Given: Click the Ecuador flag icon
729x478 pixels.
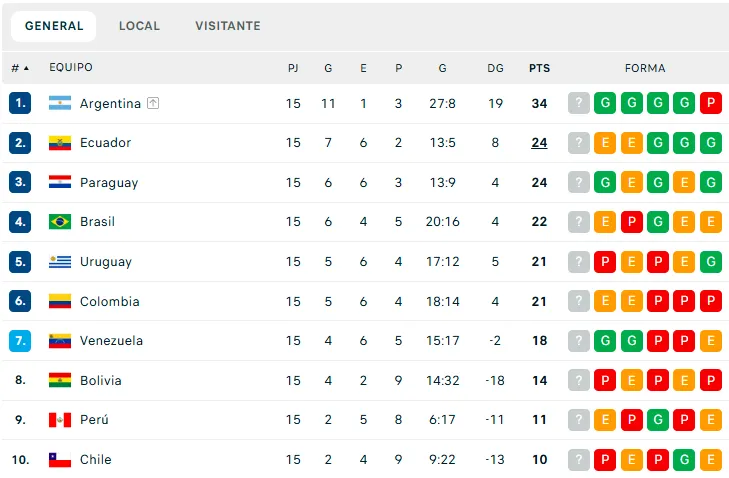Looking at the screenshot, I should point(60,143).
